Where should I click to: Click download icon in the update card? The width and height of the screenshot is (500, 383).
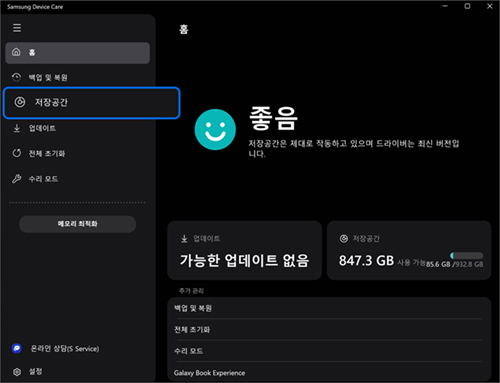coord(184,239)
